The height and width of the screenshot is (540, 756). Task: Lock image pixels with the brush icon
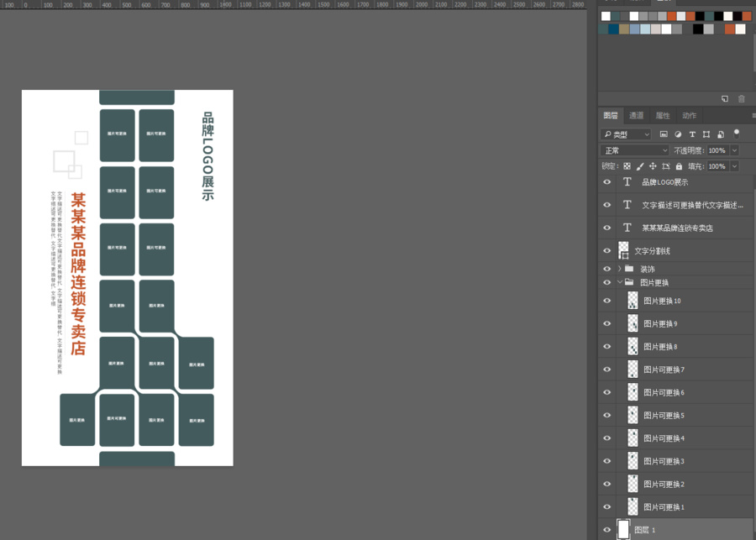tap(640, 166)
